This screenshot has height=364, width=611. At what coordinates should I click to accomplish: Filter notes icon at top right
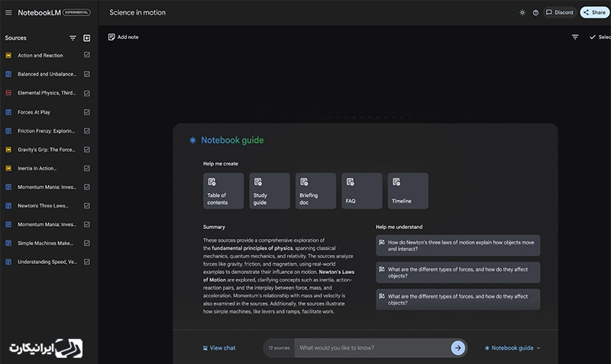tap(575, 37)
